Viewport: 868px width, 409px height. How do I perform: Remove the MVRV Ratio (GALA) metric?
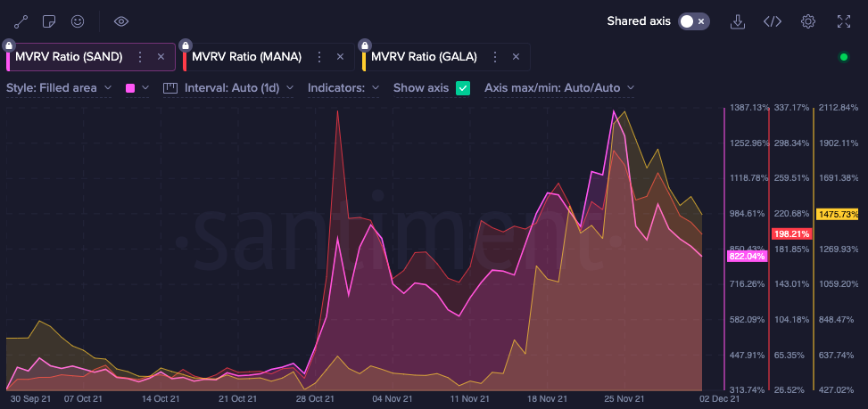point(516,56)
